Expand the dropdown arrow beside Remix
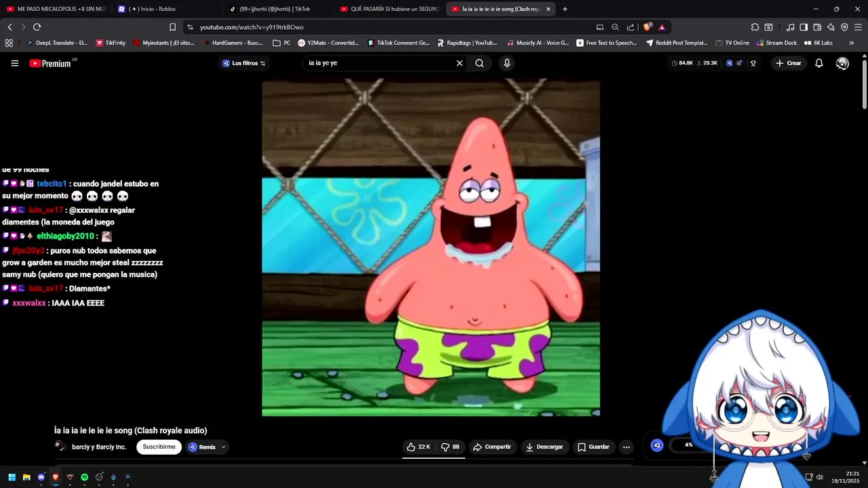The width and height of the screenshot is (868, 488). tap(223, 447)
